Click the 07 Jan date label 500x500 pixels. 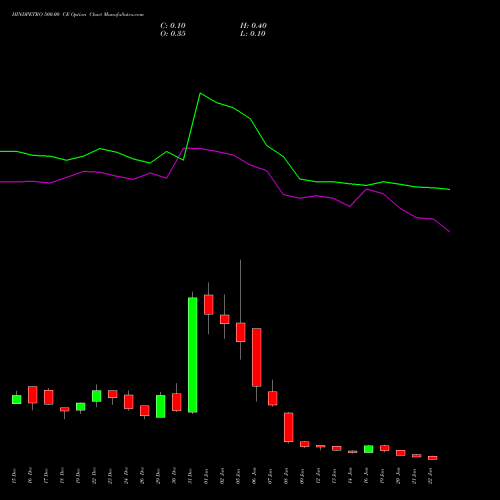(x=270, y=476)
